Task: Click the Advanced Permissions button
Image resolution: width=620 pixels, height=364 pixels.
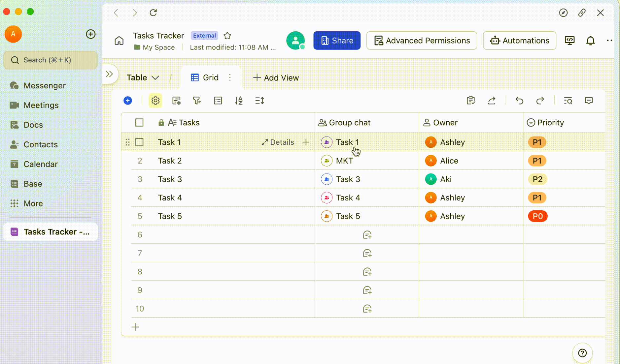Action: point(421,40)
